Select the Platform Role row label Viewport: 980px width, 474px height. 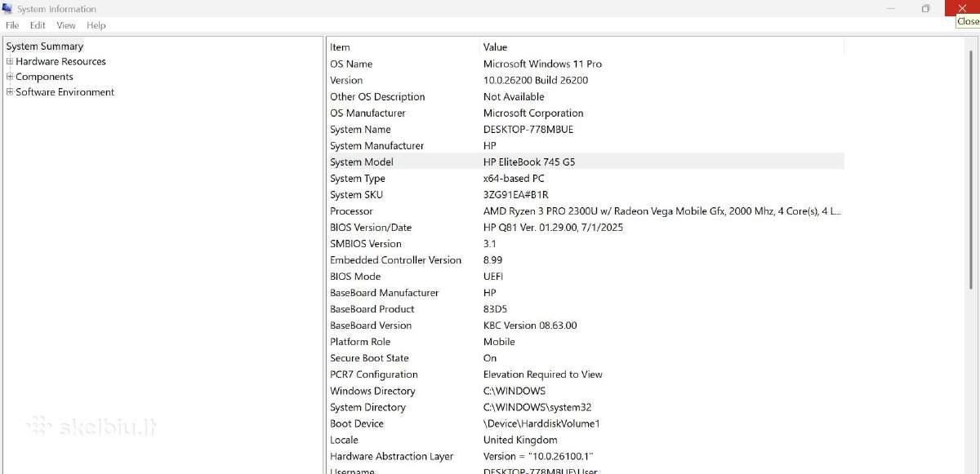click(x=360, y=341)
